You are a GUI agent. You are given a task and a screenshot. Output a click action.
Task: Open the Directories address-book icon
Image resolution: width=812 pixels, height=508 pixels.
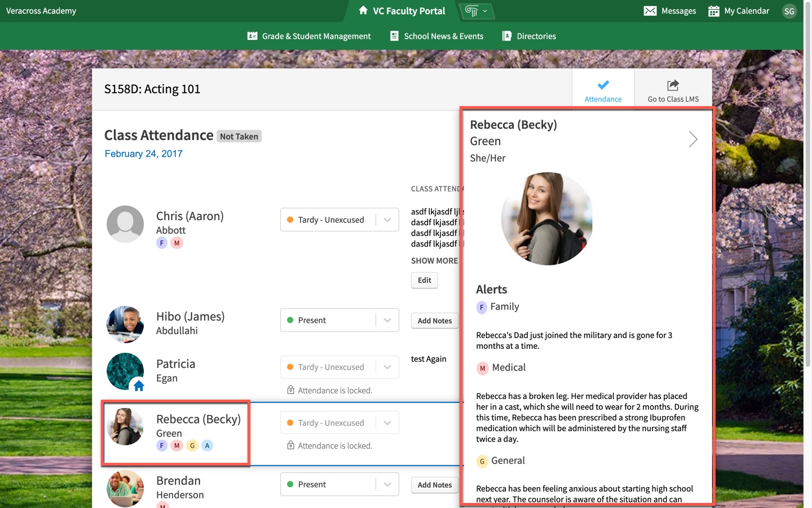[507, 36]
